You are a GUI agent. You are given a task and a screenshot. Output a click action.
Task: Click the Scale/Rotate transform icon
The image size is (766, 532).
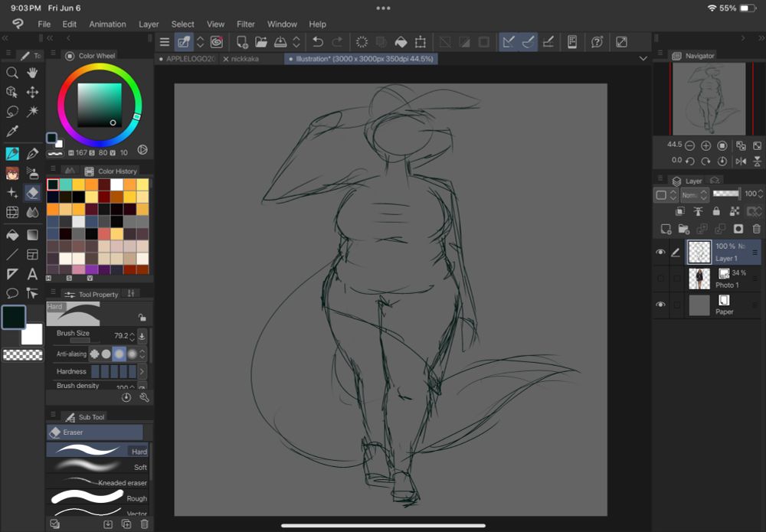420,42
